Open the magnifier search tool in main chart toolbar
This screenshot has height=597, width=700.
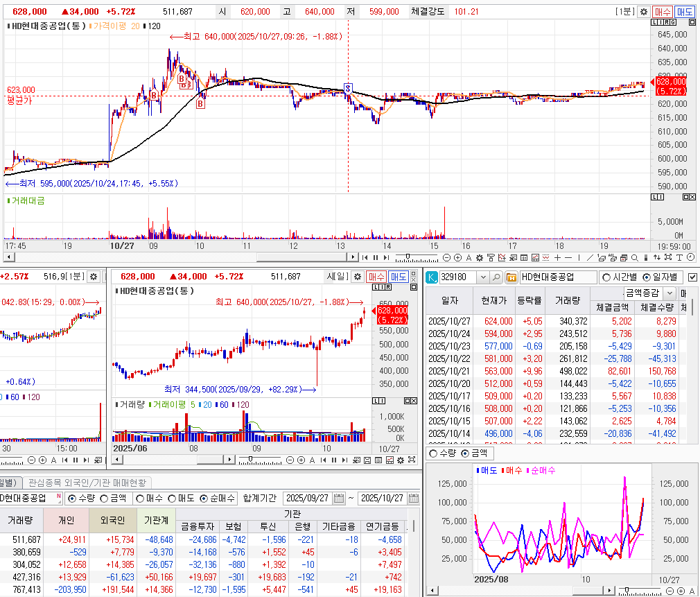pos(635,258)
